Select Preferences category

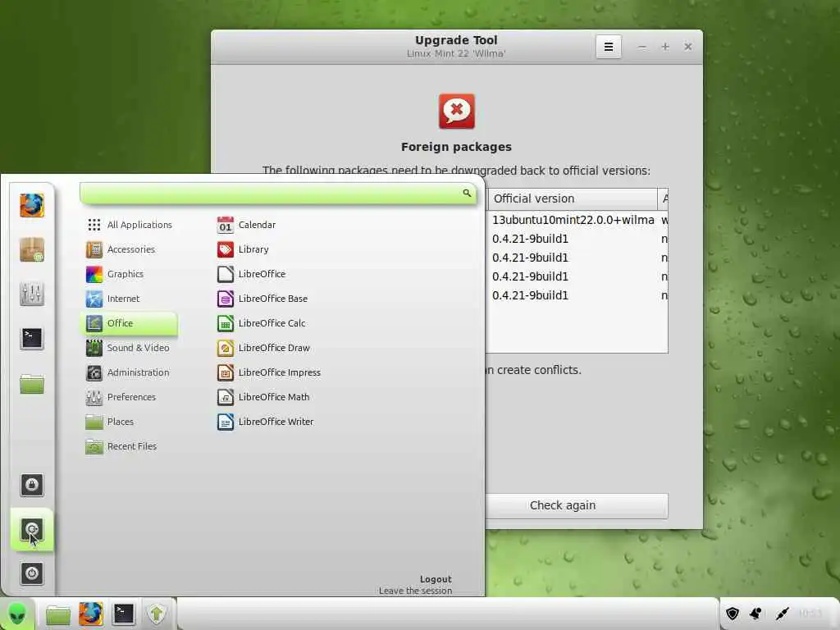[129, 398]
